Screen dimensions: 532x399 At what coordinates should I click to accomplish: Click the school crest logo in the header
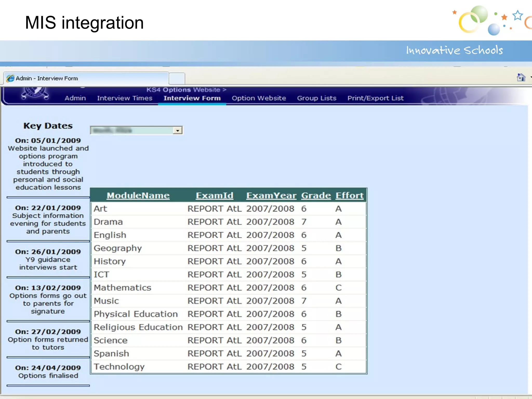tap(35, 94)
